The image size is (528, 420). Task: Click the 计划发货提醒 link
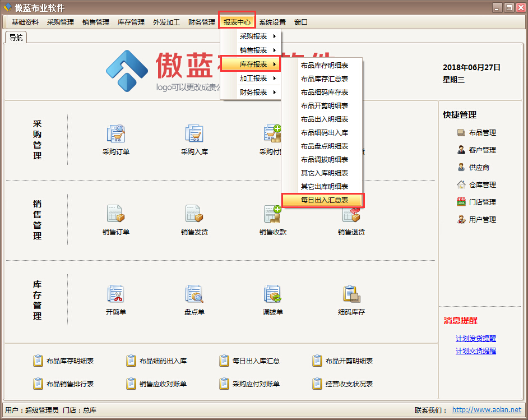[x=475, y=339]
